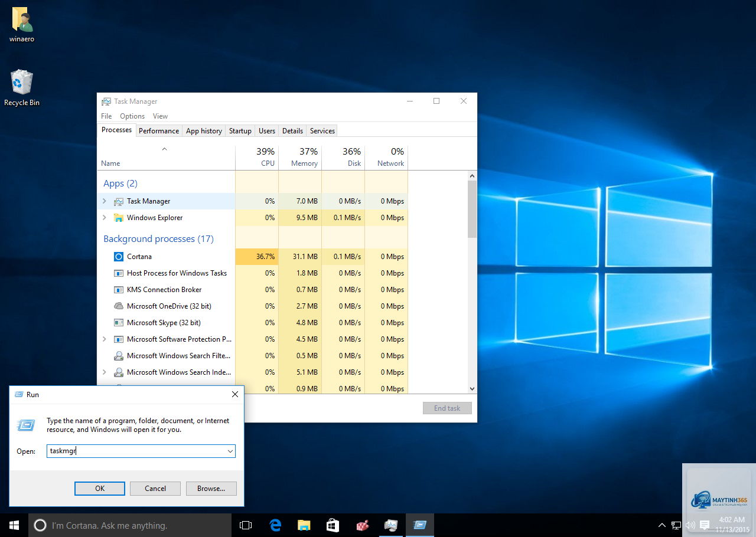The width and height of the screenshot is (756, 537).
Task: Sort processes by Name column header
Action: pos(167,158)
